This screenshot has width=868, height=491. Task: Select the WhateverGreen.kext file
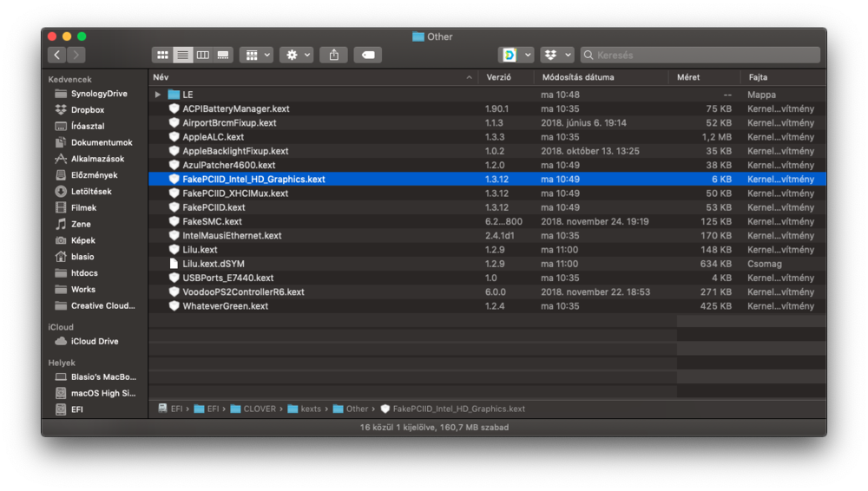225,306
